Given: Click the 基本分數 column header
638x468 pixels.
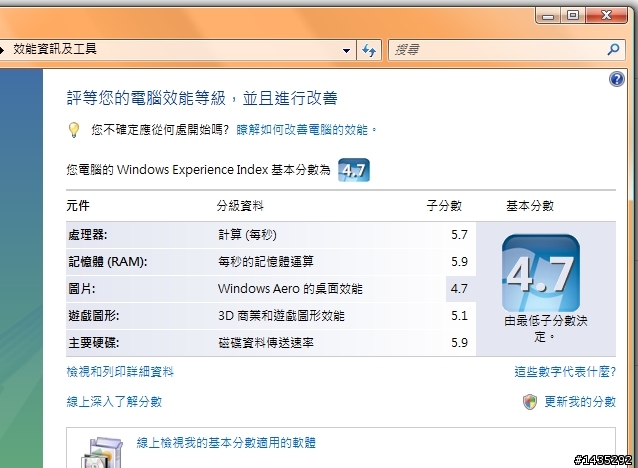Looking at the screenshot, I should (x=530, y=206).
